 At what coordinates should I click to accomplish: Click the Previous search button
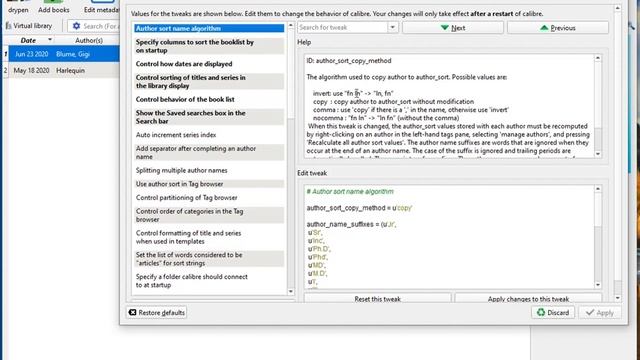click(x=558, y=28)
